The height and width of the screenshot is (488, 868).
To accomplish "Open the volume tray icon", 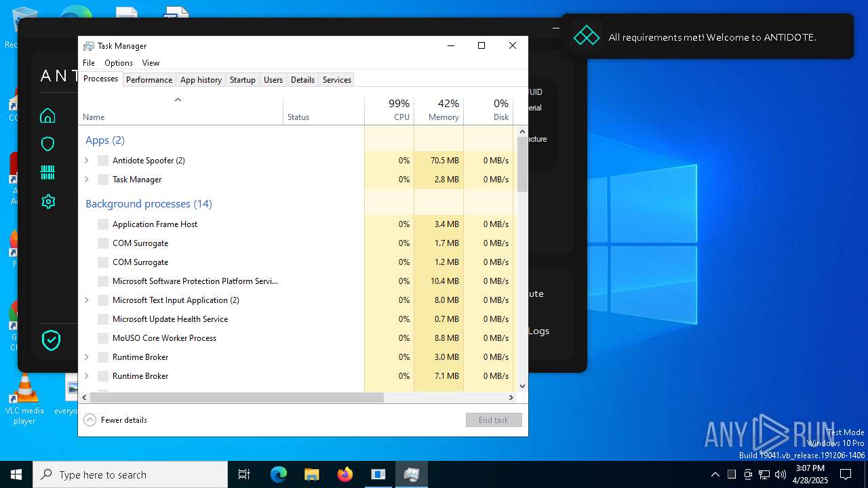I will tap(781, 474).
